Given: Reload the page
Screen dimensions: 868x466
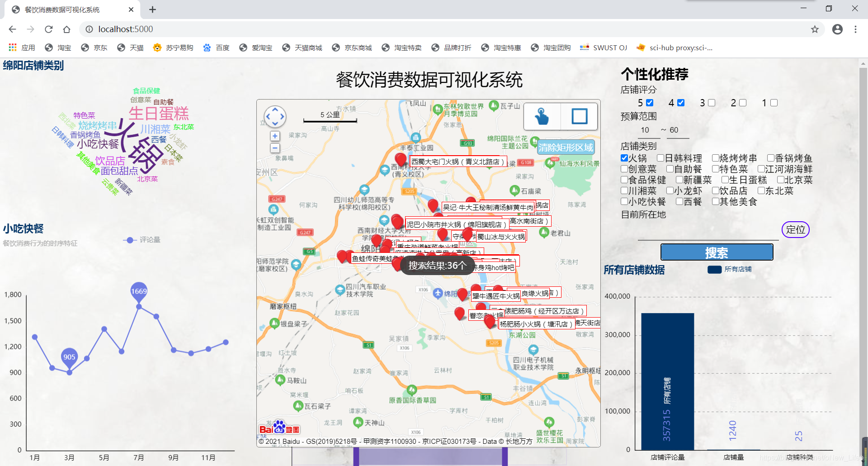Looking at the screenshot, I should (48, 29).
